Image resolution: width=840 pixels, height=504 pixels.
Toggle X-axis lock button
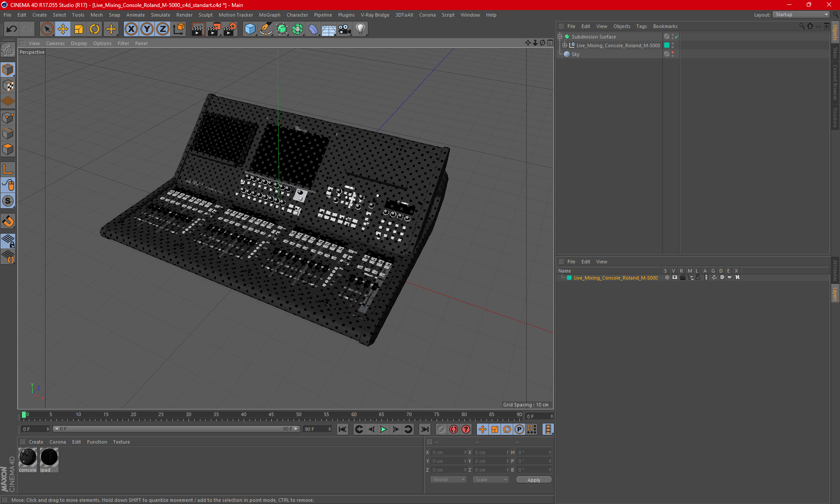[x=131, y=29]
